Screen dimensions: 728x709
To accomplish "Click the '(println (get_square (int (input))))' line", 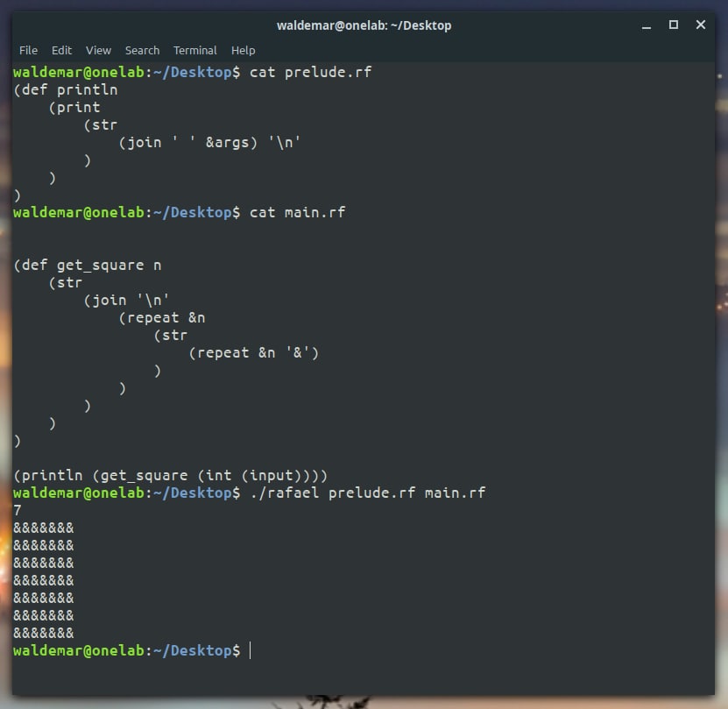I will pyautogui.click(x=171, y=476).
